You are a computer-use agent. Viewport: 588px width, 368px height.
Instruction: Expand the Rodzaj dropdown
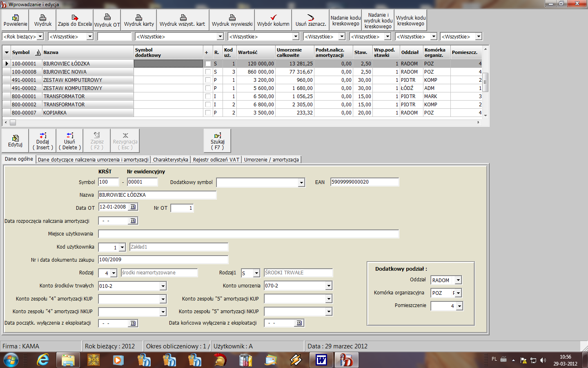coord(114,273)
